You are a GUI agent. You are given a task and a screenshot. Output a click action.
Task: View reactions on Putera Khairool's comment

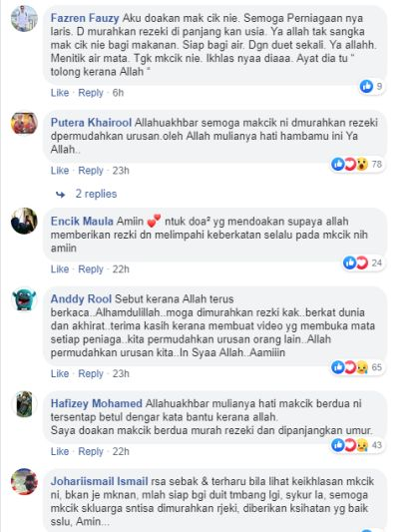pyautogui.click(x=358, y=165)
